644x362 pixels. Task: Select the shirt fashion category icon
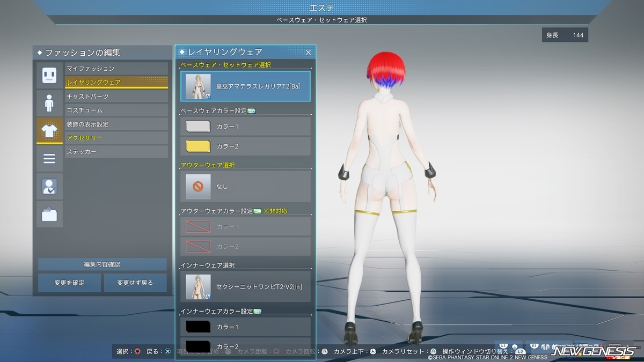tap(49, 131)
